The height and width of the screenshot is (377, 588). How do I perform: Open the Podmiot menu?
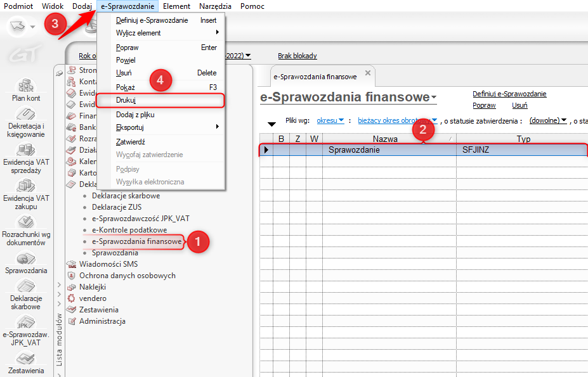click(18, 6)
